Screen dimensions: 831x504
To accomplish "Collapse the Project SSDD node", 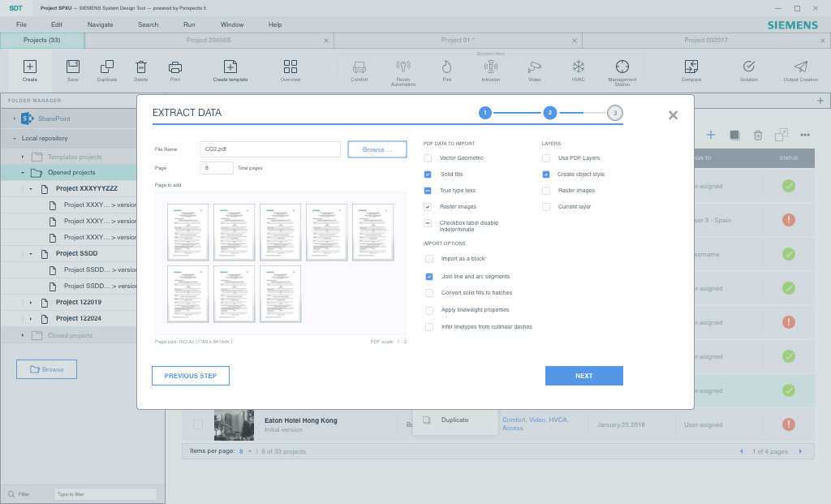I will (31, 254).
